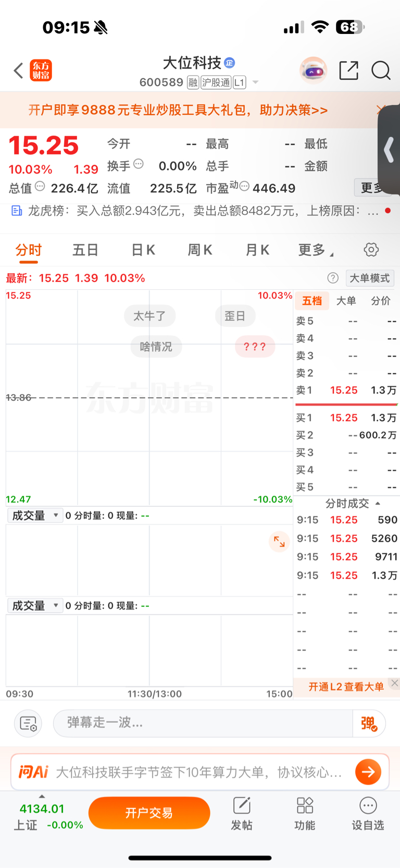
Task: Open the 开户即享9888元 promo banner
Action: [178, 110]
